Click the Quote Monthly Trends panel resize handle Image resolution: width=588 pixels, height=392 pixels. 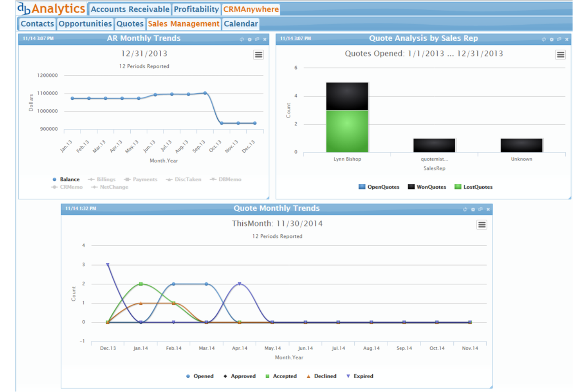click(x=491, y=387)
